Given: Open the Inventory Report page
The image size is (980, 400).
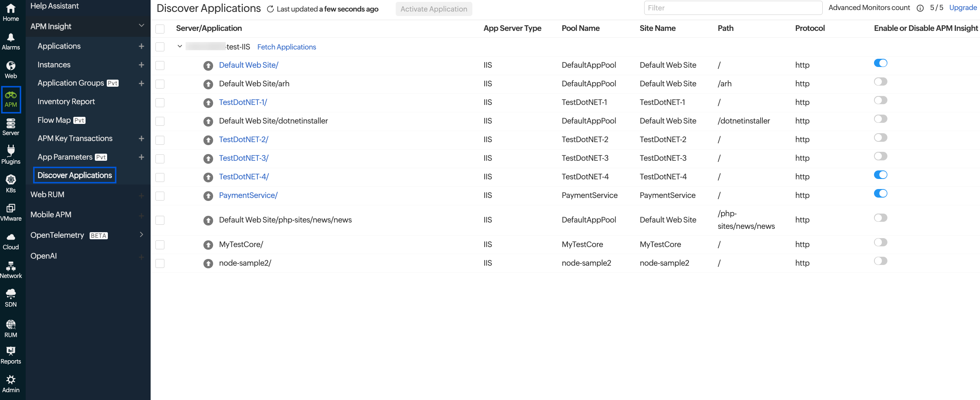Looking at the screenshot, I should click(66, 101).
